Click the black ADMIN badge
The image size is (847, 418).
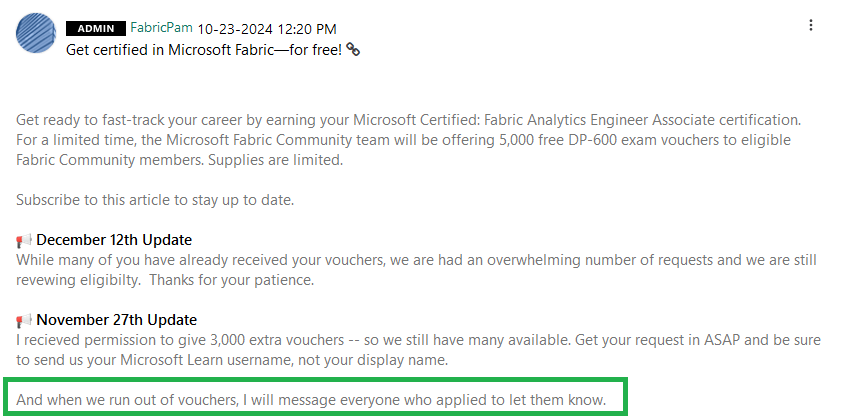(96, 29)
